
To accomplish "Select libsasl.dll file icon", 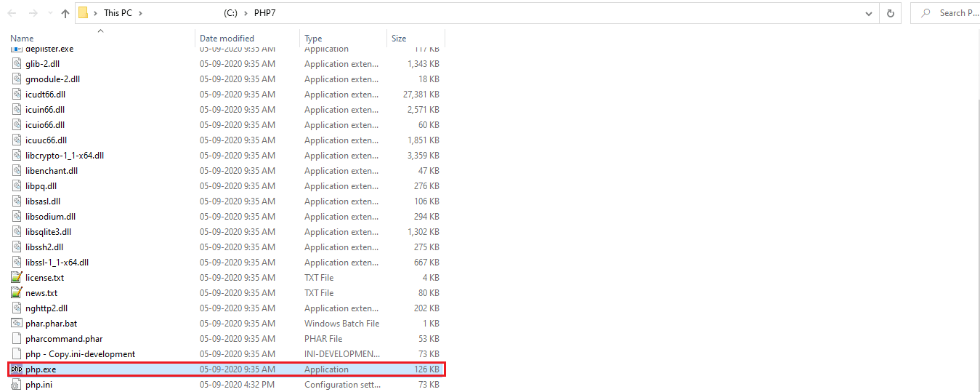I will pos(17,201).
